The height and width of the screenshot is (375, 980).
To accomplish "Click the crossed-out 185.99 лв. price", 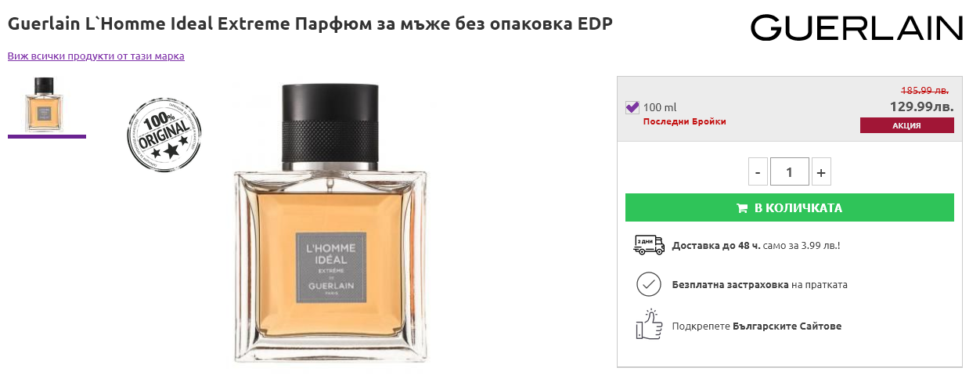I will [x=924, y=90].
